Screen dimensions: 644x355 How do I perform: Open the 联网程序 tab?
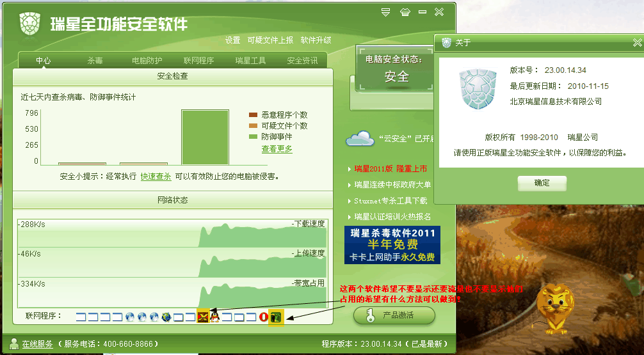(199, 61)
